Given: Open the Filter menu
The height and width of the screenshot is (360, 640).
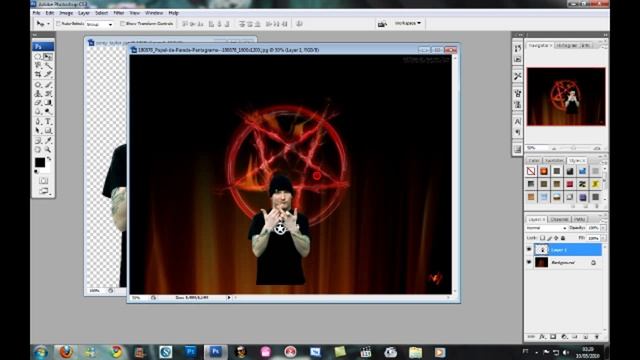Looking at the screenshot, I should [118, 13].
